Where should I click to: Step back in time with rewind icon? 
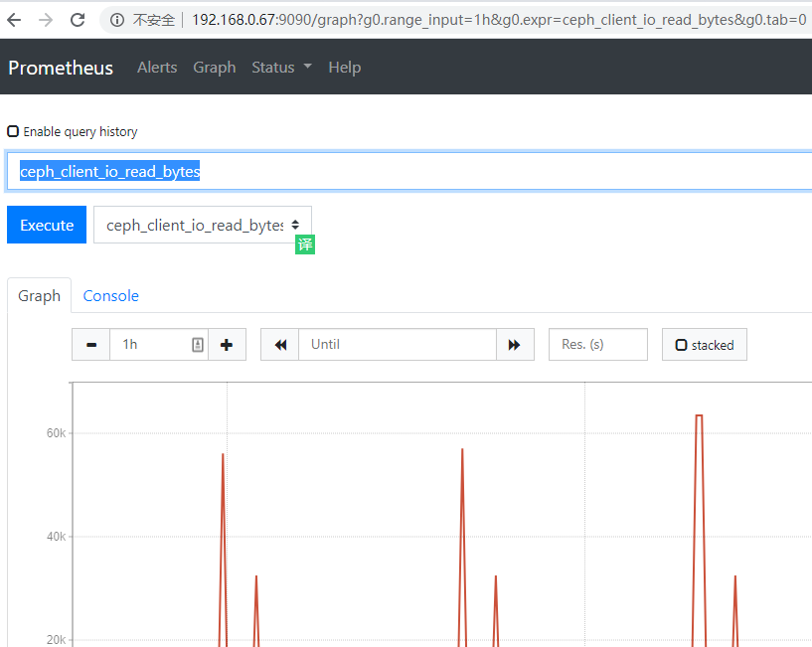tap(280, 345)
